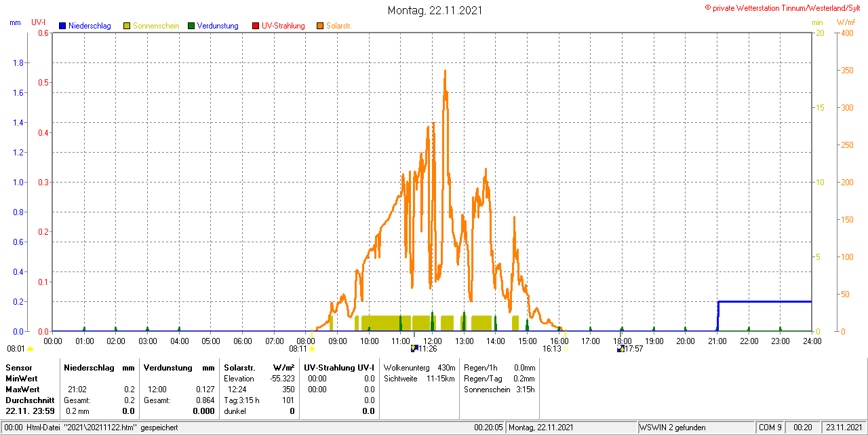Click the 1.8 tick on the mm axis
The height and width of the screenshot is (435, 868).
click(19, 63)
